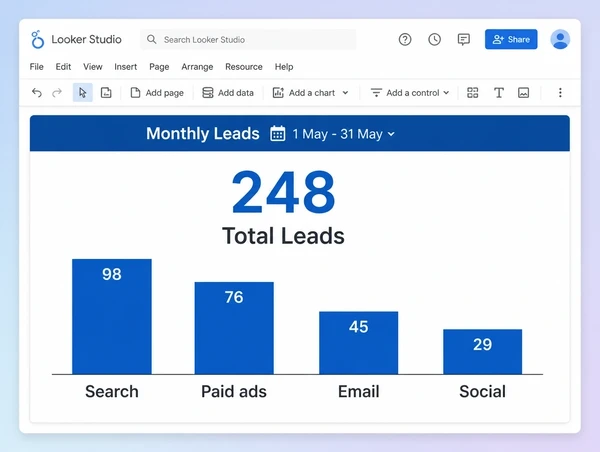Viewport: 600px width, 452px height.
Task: Select the Email bar labeled 45
Action: click(x=359, y=343)
